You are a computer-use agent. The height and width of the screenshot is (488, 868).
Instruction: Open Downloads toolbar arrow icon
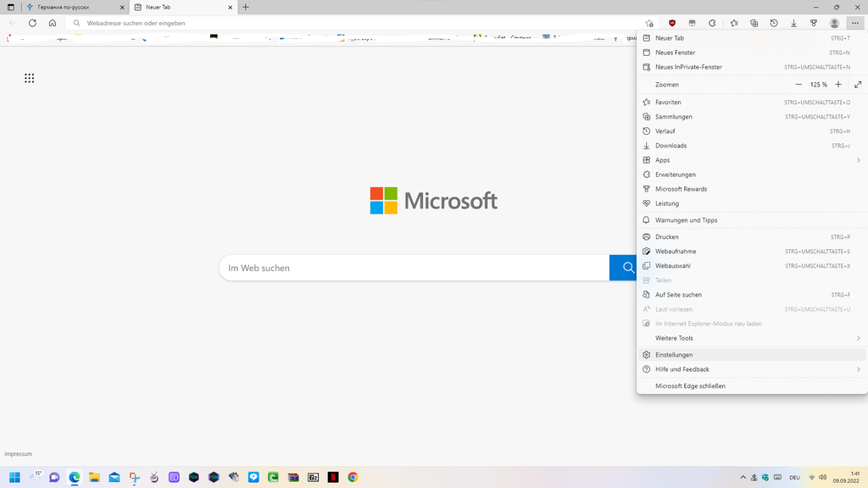click(793, 23)
